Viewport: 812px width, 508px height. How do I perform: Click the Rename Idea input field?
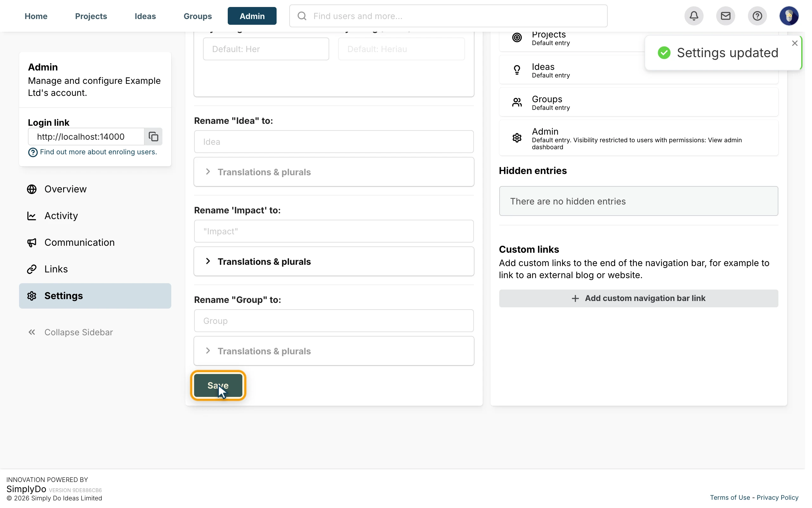point(334,142)
